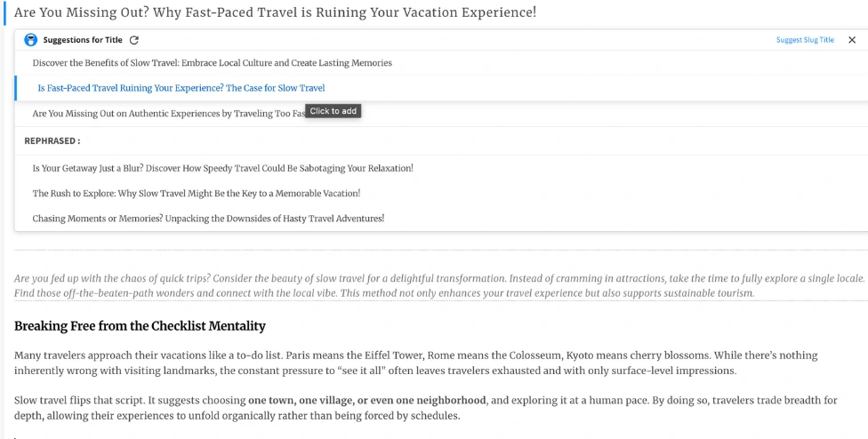Screen dimensions: 868x439
Task: Click the "Click to add" tooltip
Action: click(x=334, y=111)
